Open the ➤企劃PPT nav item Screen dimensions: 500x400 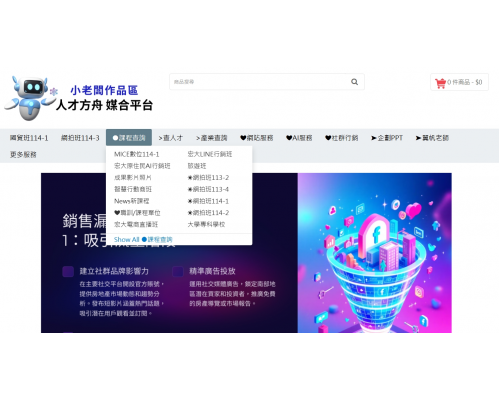click(387, 138)
